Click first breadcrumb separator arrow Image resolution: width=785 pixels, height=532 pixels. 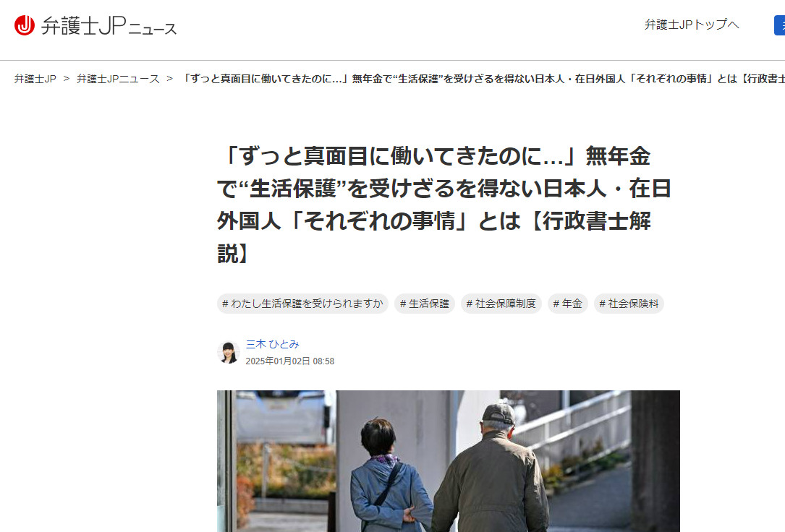(x=66, y=79)
